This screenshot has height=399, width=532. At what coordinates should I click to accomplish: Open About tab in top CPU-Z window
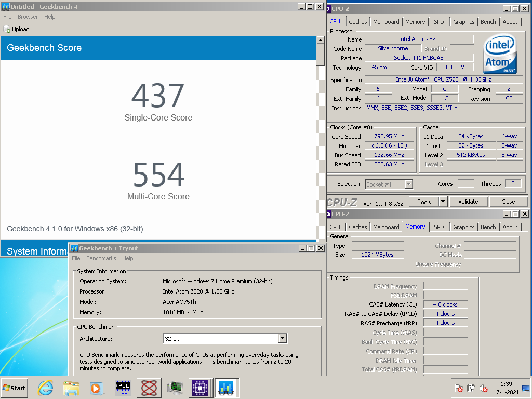click(x=510, y=22)
